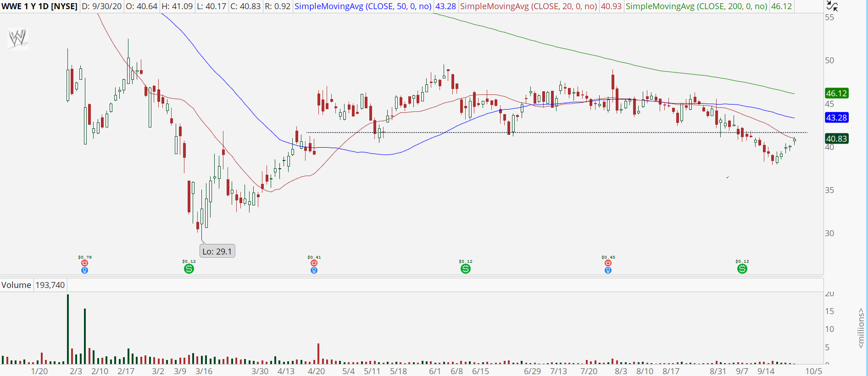Click the 'L: 40.17' low price readout
This screenshot has width=868, height=376.
point(211,6)
